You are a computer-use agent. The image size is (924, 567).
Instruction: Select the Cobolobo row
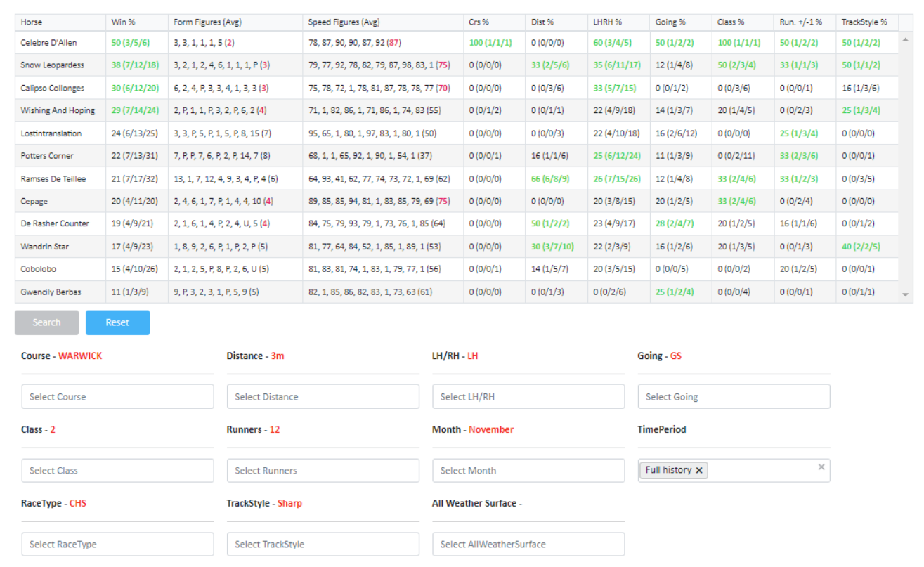coord(457,269)
